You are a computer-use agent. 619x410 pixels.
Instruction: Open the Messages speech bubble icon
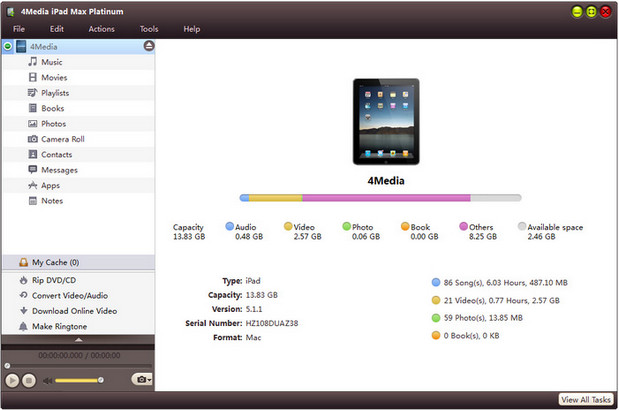[33, 170]
